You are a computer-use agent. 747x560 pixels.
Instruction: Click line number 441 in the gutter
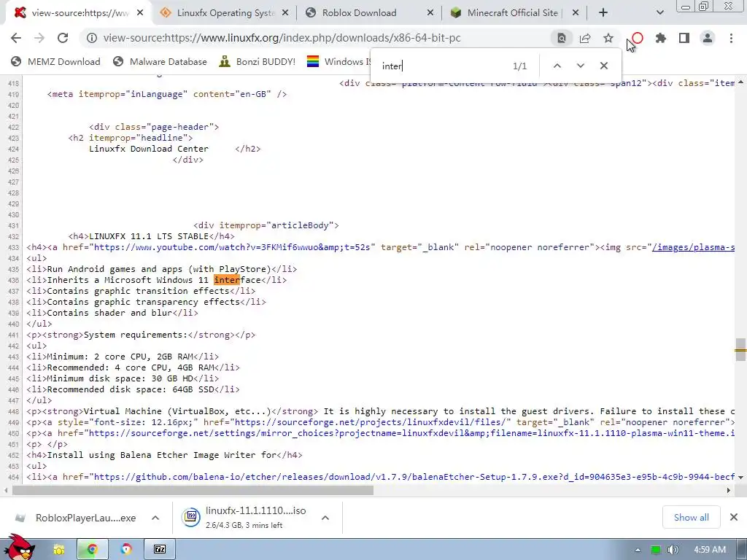pyautogui.click(x=13, y=335)
